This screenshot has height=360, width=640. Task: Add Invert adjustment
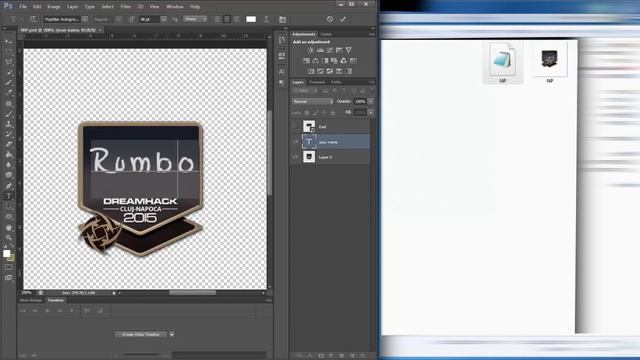(x=311, y=71)
